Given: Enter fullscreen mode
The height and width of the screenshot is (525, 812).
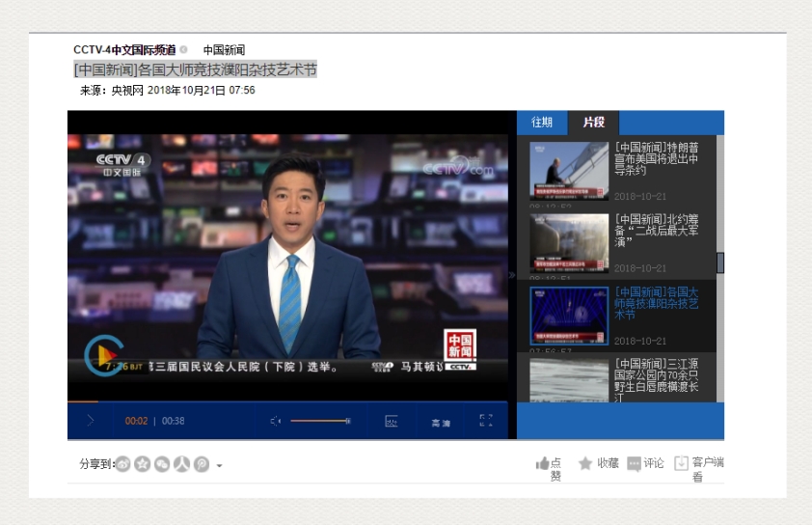Looking at the screenshot, I should click(x=486, y=421).
